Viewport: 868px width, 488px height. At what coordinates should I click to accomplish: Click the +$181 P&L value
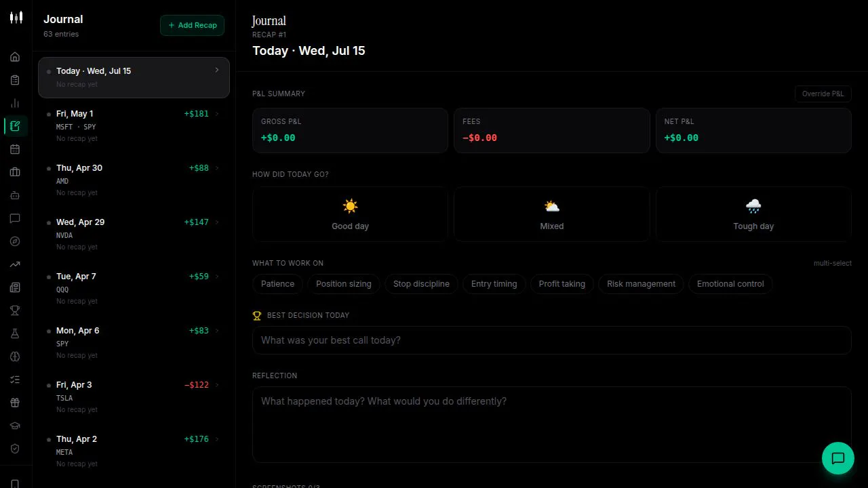[197, 114]
